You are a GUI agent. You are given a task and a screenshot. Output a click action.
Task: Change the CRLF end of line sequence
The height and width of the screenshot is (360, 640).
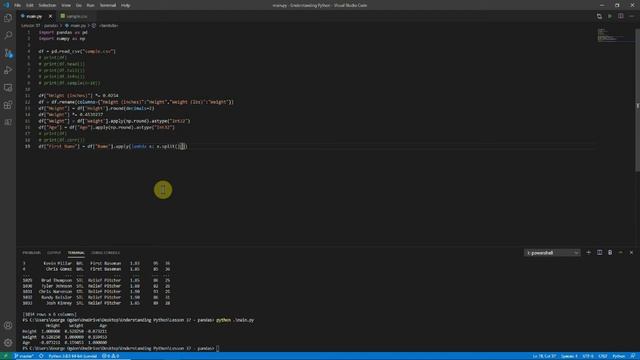coord(603,356)
